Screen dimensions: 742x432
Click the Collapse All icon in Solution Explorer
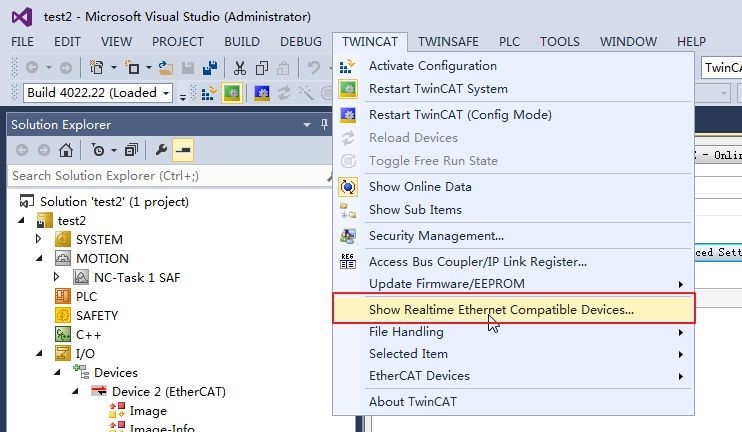(131, 150)
